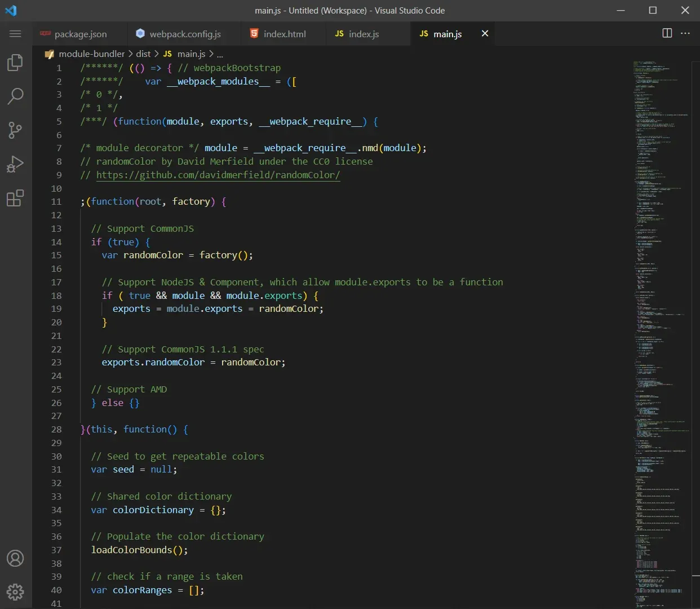
Task: Open the module-bundler breadcrumb dropdown
Action: point(93,54)
